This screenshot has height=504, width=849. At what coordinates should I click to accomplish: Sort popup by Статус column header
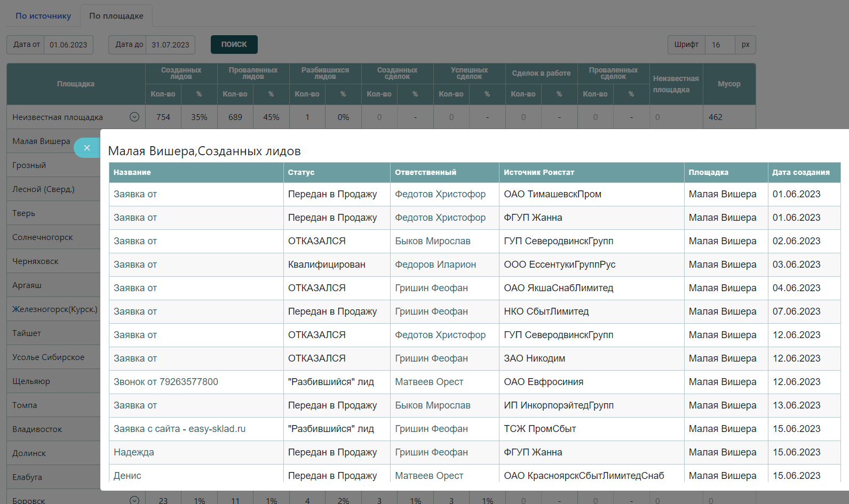pos(301,172)
